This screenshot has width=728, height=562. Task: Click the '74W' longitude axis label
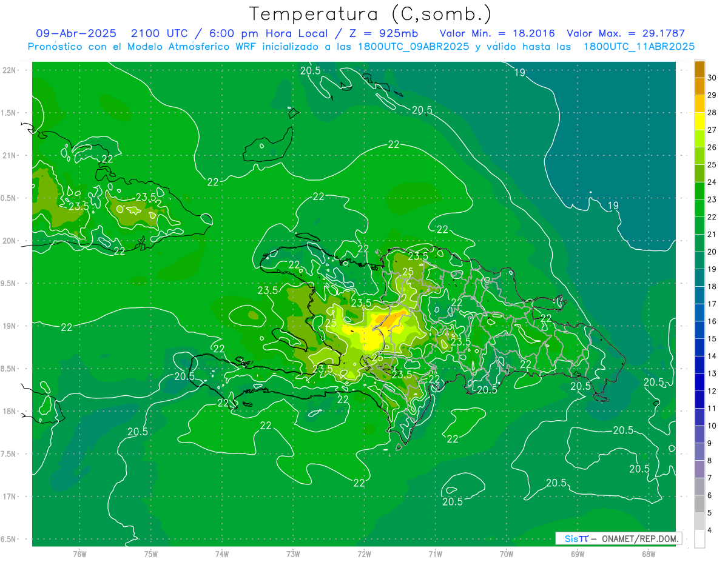(x=222, y=554)
